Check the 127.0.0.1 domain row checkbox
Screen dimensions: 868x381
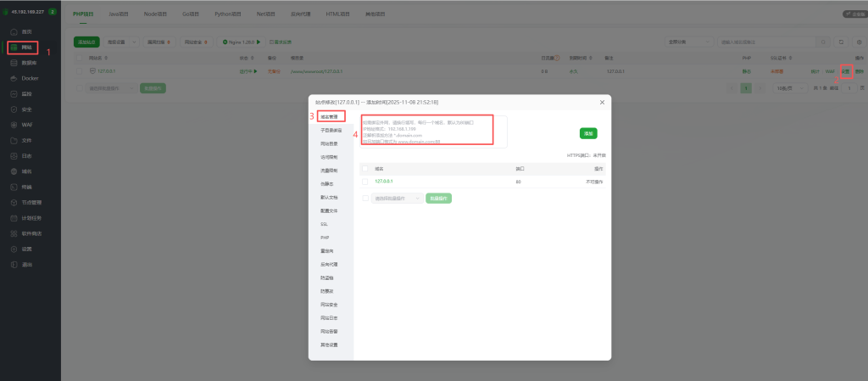click(x=365, y=182)
